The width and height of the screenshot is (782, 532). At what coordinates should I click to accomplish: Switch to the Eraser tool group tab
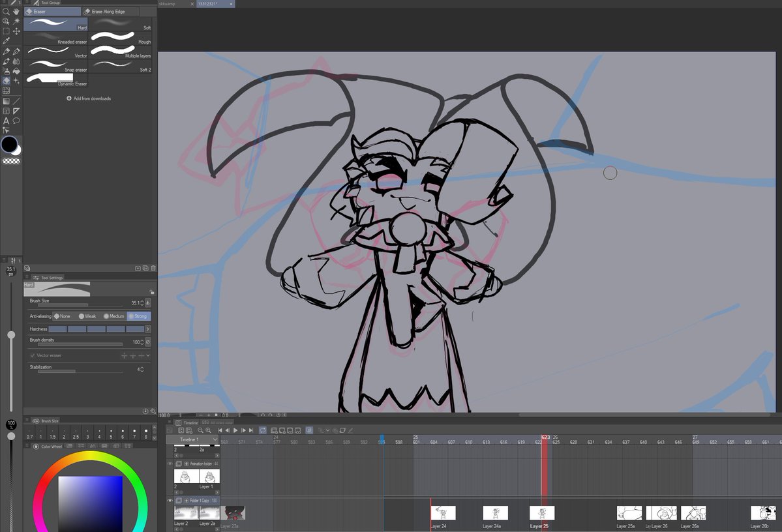coord(52,12)
